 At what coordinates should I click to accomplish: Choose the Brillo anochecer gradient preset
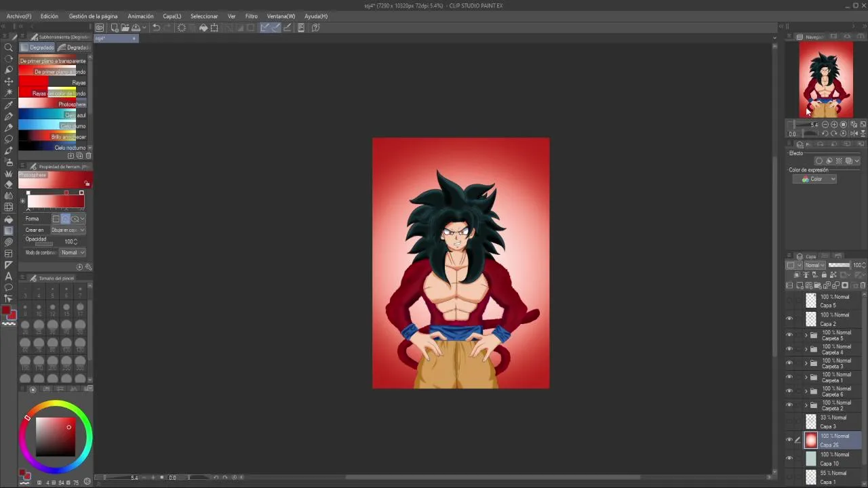[x=52, y=136]
